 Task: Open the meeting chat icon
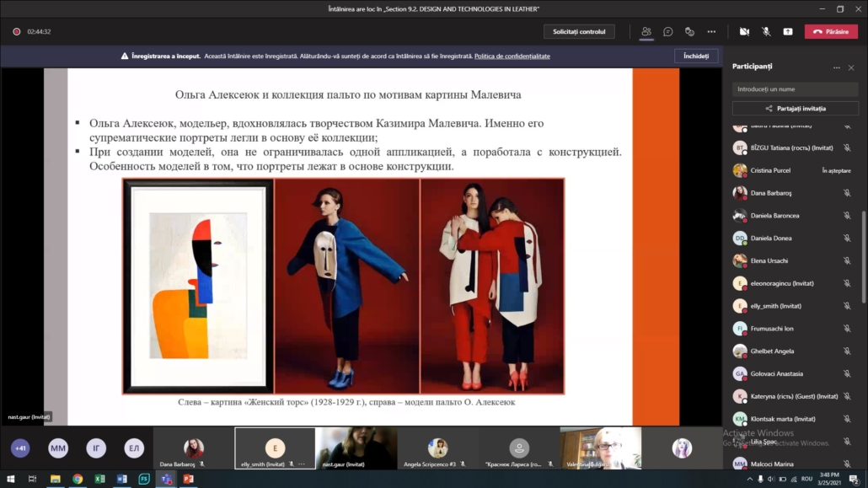(668, 31)
